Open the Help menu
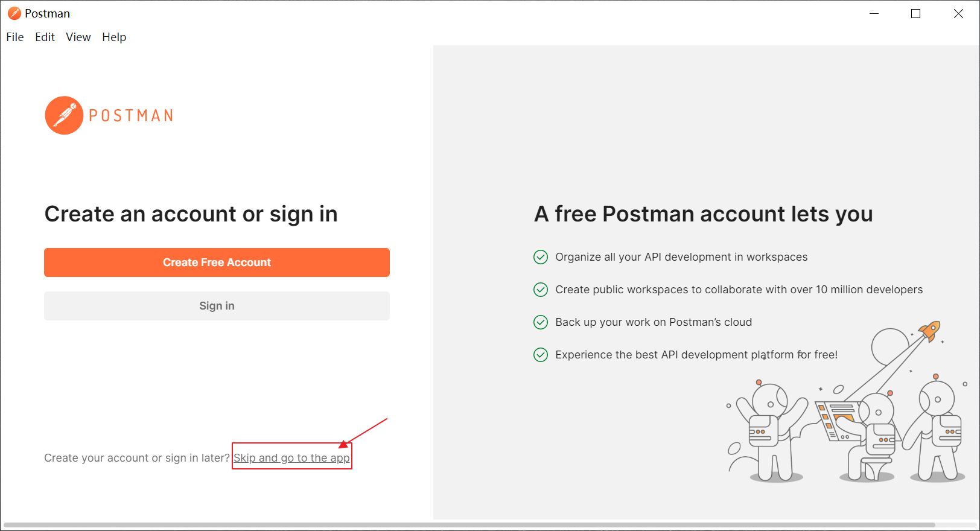980x531 pixels. 114,37
